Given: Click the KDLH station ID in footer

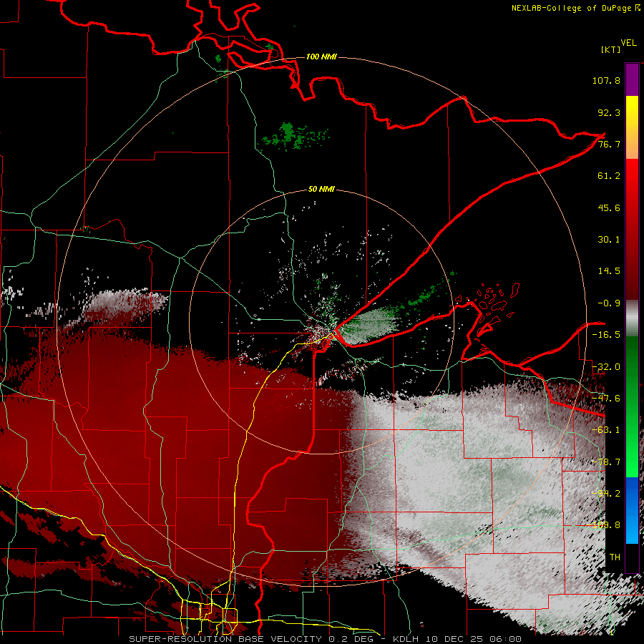Looking at the screenshot, I should point(406,639).
